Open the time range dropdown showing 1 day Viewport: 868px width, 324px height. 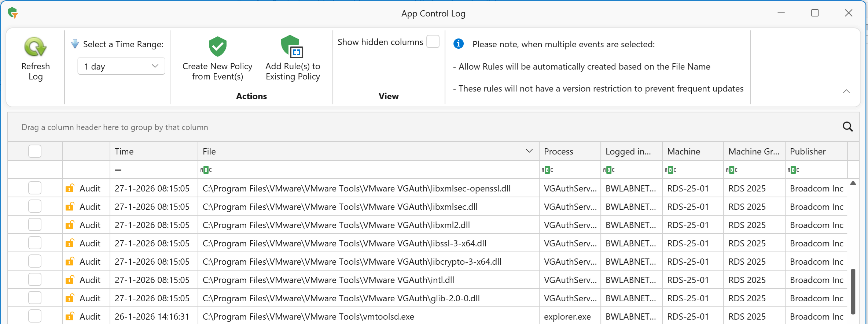(121, 66)
